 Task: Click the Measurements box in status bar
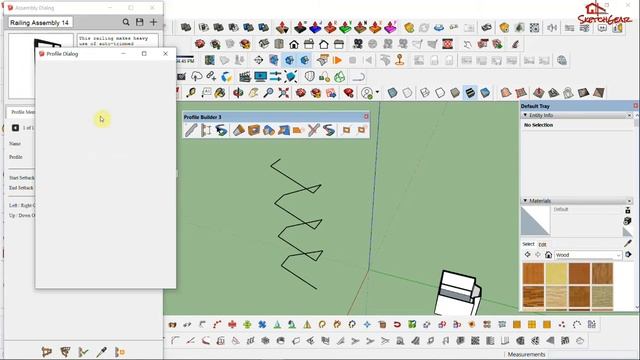526,354
